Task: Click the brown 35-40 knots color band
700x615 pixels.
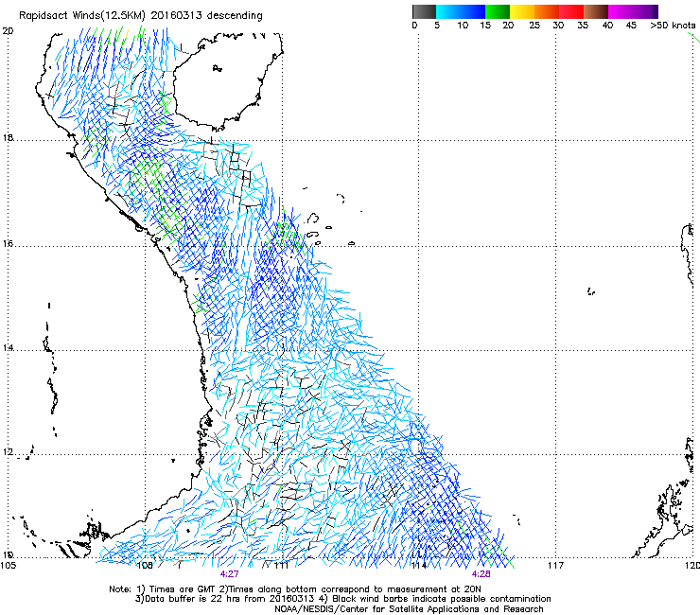Action: click(x=596, y=11)
